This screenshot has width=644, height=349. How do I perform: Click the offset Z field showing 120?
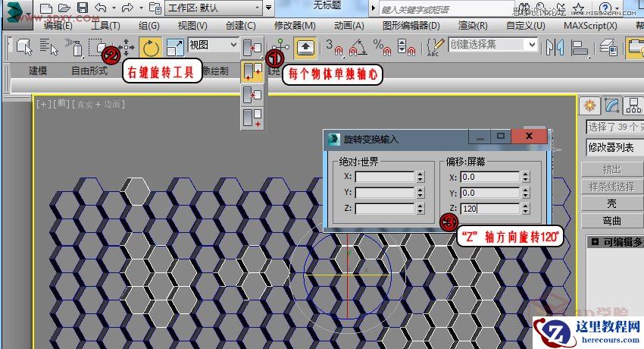click(490, 209)
